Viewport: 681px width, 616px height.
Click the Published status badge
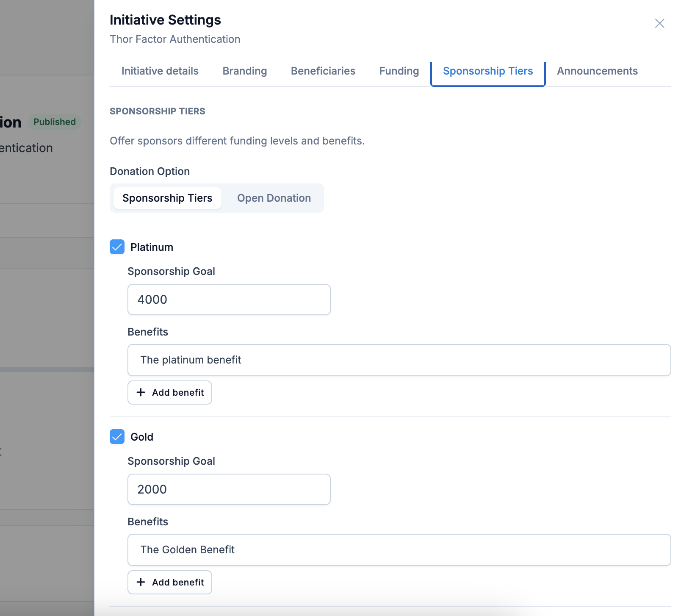coord(55,122)
